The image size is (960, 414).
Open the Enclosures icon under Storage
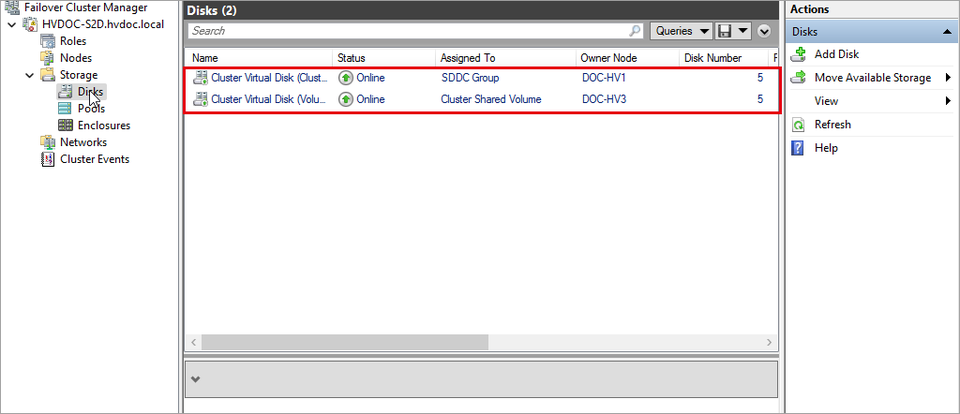65,125
